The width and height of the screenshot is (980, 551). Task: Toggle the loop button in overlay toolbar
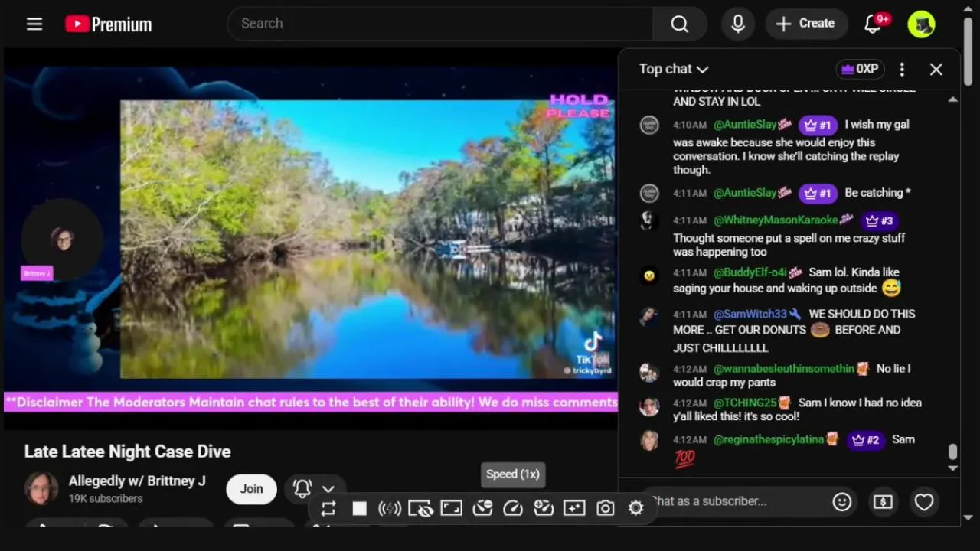tap(328, 508)
